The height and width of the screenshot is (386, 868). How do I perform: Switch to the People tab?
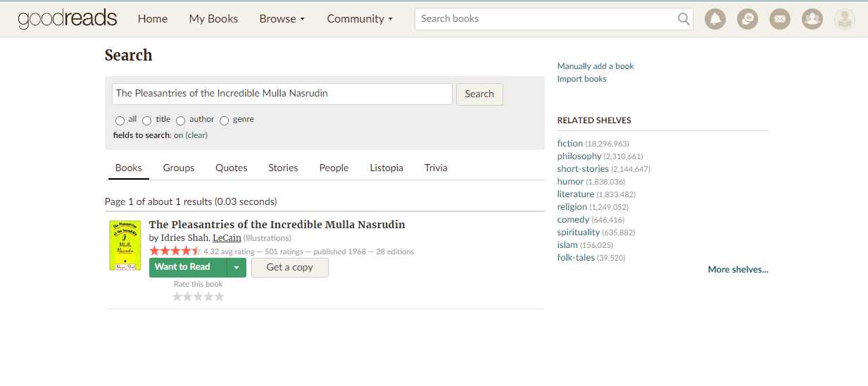[x=334, y=168]
